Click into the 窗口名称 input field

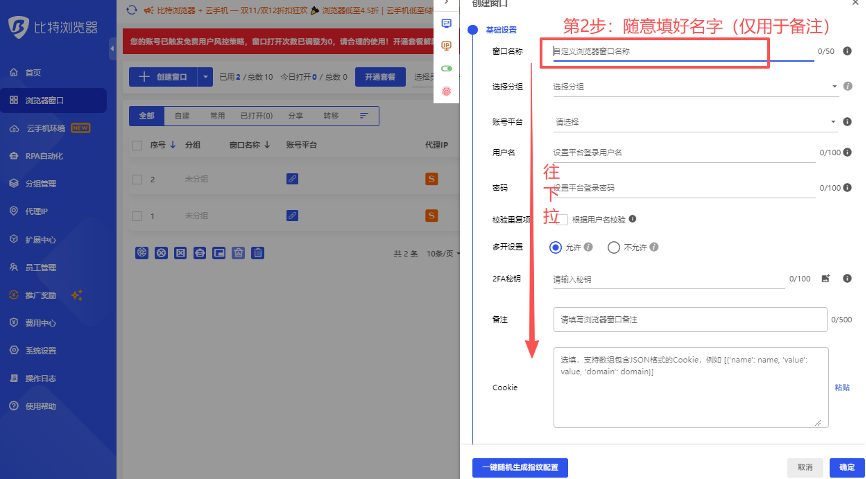coord(680,50)
